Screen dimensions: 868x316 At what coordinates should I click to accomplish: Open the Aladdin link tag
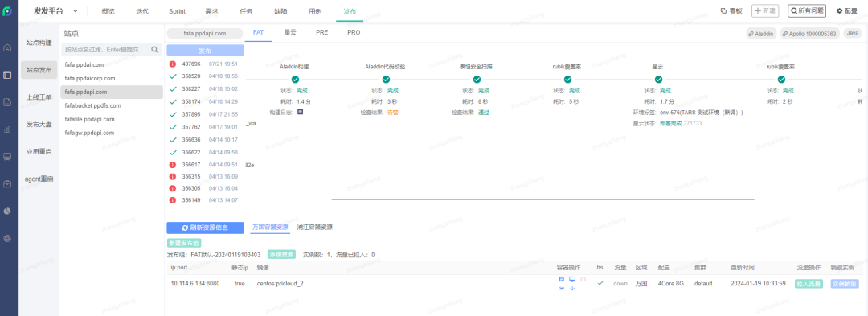[x=761, y=33]
